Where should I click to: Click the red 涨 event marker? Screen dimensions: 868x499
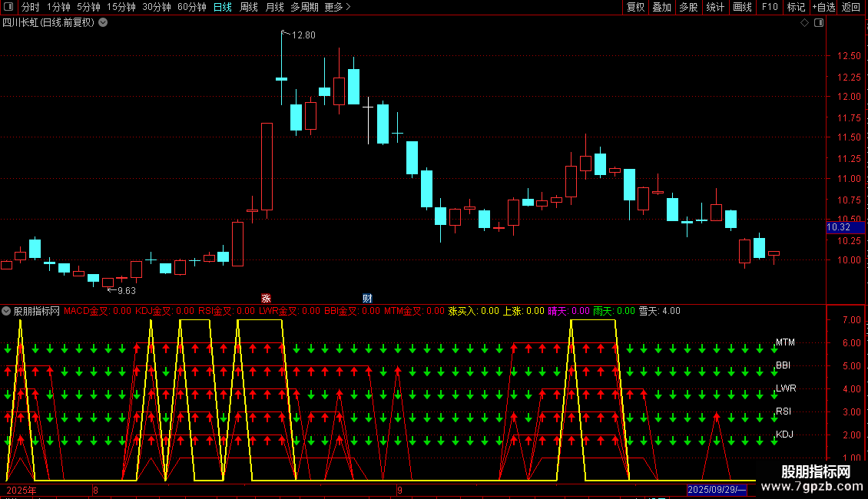pos(266,298)
